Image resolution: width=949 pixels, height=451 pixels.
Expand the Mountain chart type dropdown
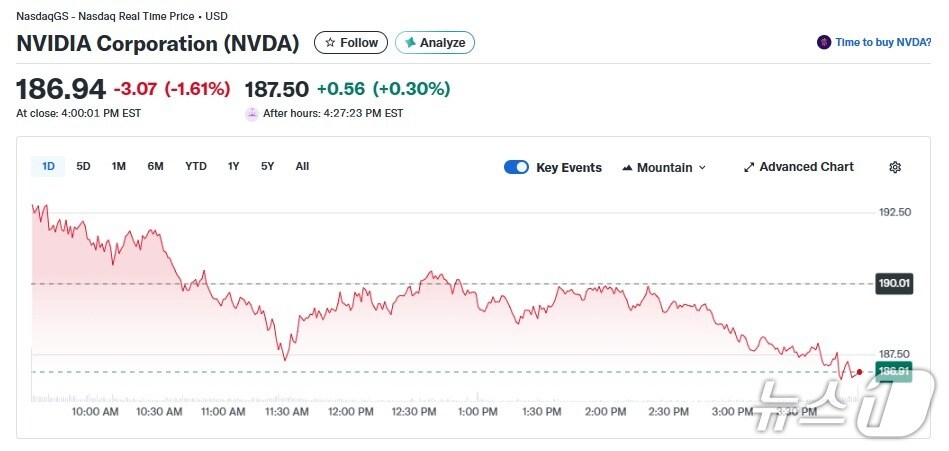[664, 167]
